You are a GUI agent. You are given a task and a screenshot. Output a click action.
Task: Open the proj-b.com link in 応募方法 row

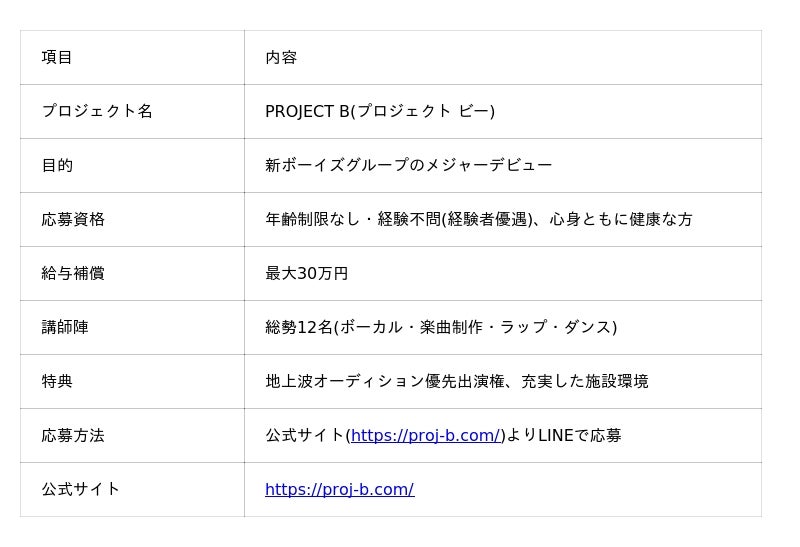[425, 436]
